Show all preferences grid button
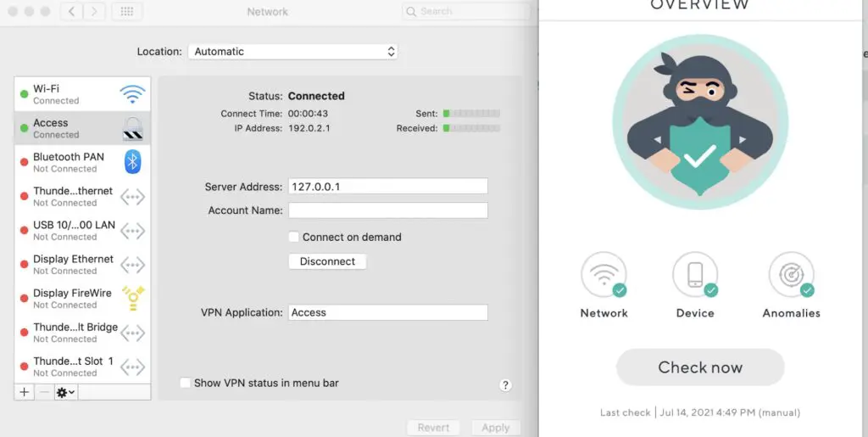Image resolution: width=868 pixels, height=437 pixels. click(x=127, y=12)
